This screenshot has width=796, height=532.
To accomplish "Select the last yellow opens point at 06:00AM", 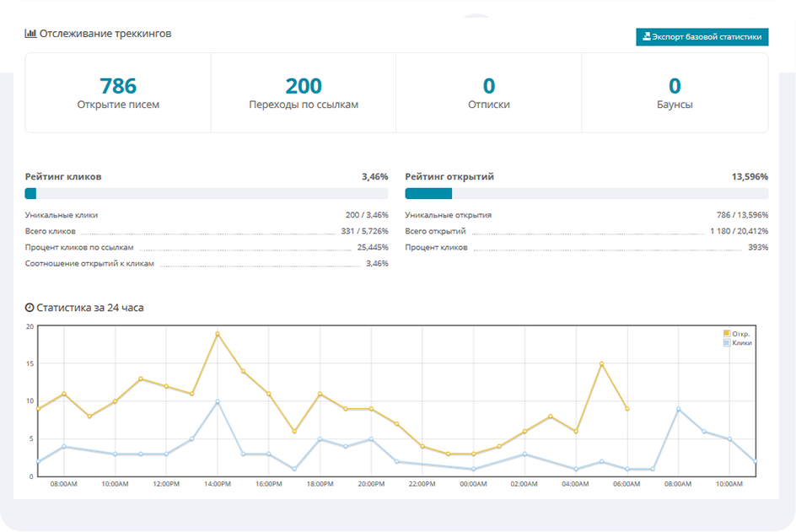I will tap(627, 409).
